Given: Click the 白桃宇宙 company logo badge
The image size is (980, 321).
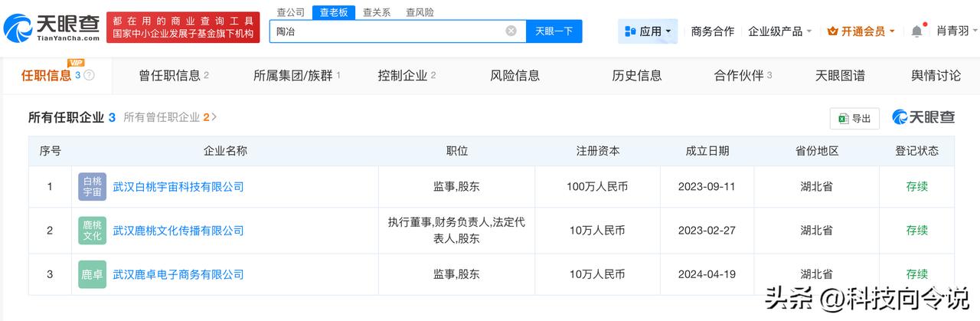Looking at the screenshot, I should point(93,187).
